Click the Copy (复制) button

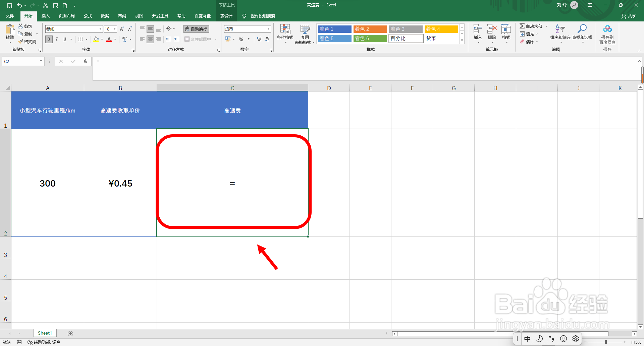(x=25, y=34)
